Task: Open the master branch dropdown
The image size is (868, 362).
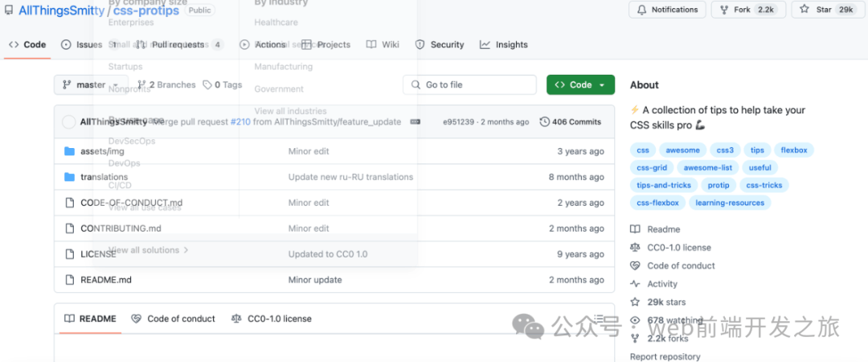Action: tap(92, 84)
